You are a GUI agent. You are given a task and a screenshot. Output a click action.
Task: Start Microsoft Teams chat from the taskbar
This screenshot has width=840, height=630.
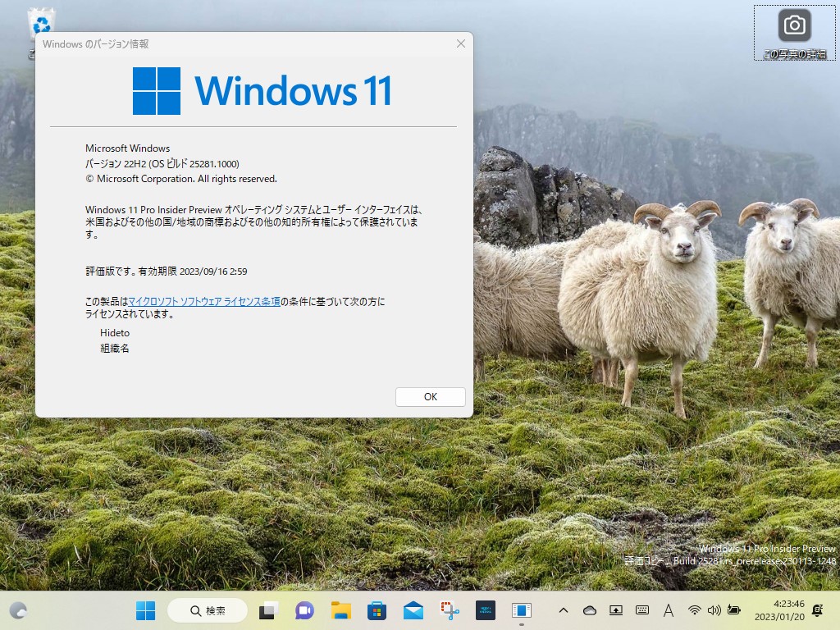tap(304, 610)
